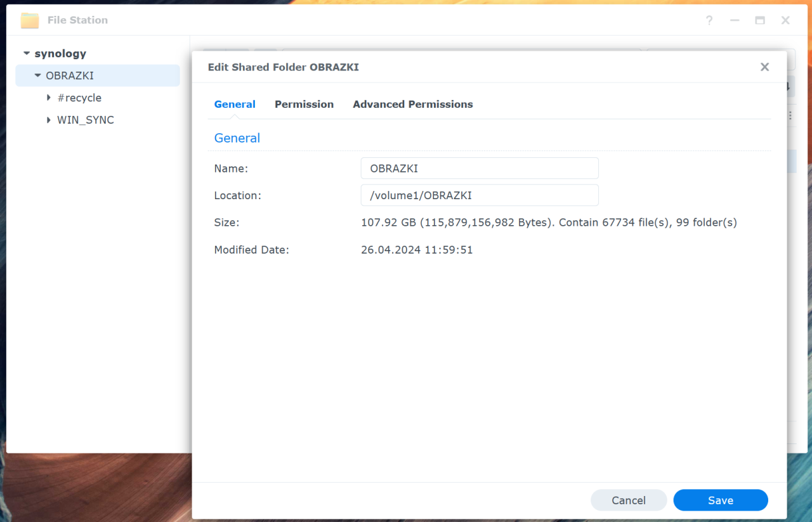812x522 pixels.
Task: Select the General tab
Action: (235, 104)
